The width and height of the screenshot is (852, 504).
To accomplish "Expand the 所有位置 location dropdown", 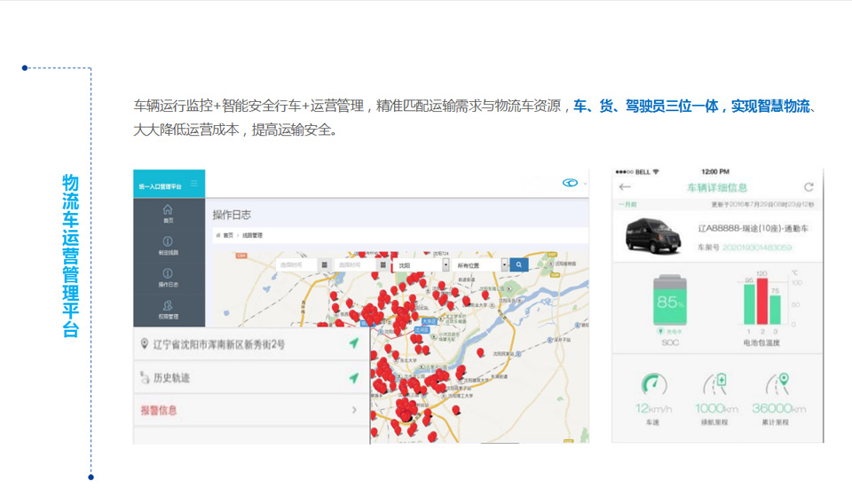I will (480, 264).
